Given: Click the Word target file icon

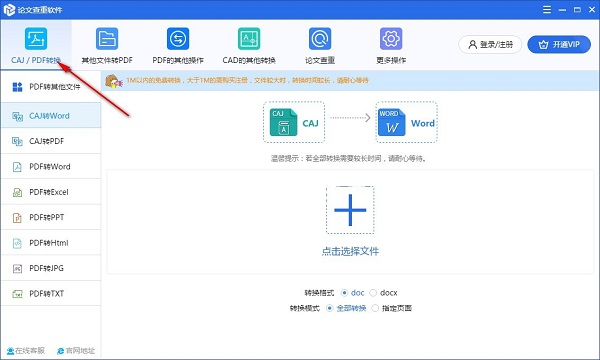Looking at the screenshot, I should point(391,122).
